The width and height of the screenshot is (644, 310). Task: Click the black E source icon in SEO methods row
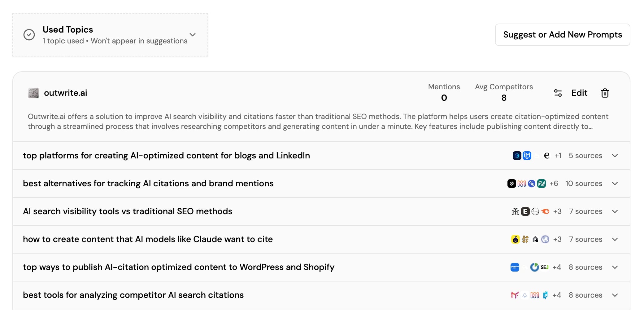525,211
